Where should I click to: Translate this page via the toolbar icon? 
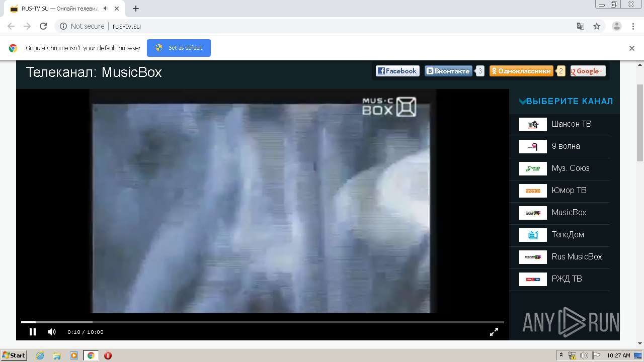coord(580,26)
